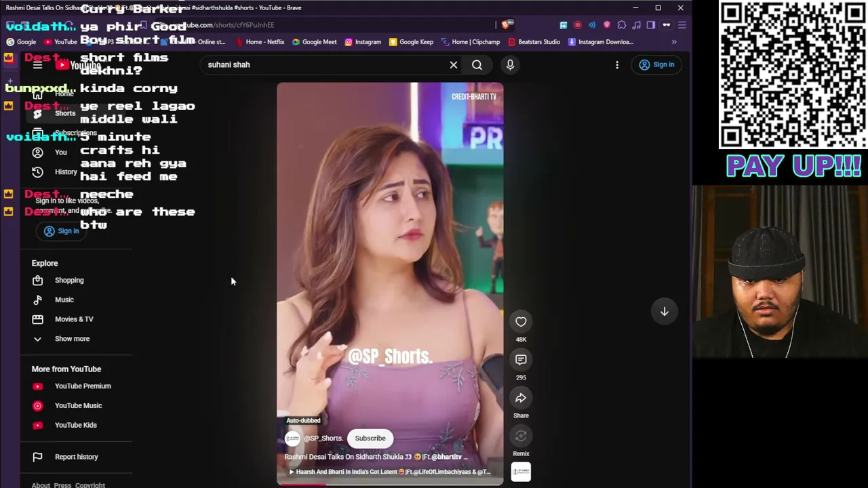
Task: Click the 'Rashmi Desai Talks On Sidharth Shukla' title
Action: click(376, 457)
